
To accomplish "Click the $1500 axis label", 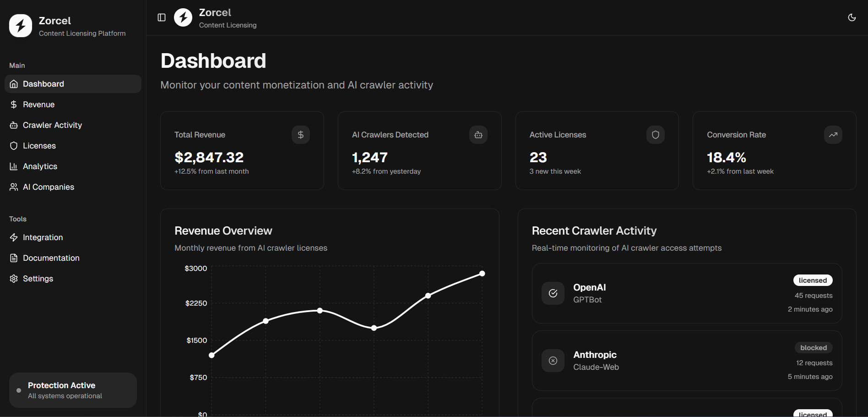I will (197, 340).
